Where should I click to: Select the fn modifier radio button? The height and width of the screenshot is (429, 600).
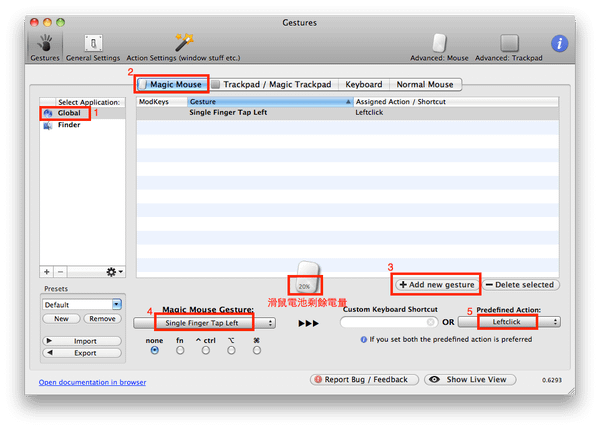(180, 350)
